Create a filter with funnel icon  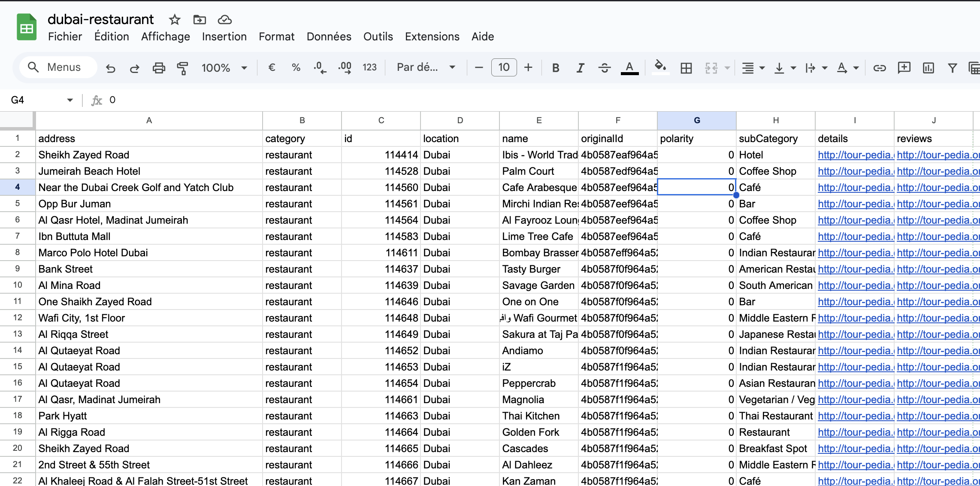click(952, 68)
